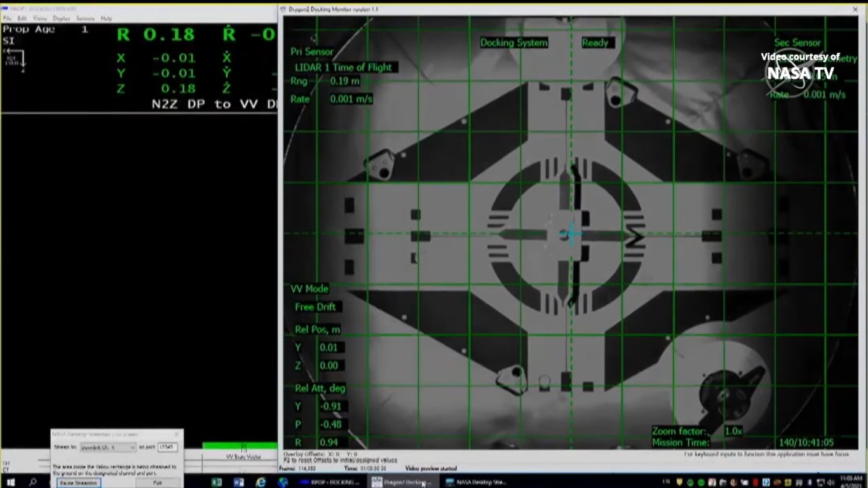Click the 'LIDAR 1 Time of Flight' sensor label
This screenshot has width=868, height=488.
pos(343,67)
